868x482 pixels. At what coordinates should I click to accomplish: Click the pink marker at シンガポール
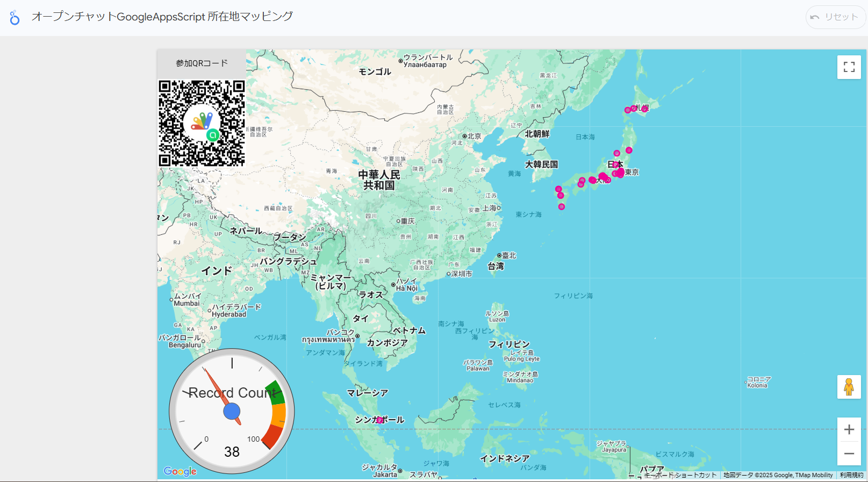[379, 420]
